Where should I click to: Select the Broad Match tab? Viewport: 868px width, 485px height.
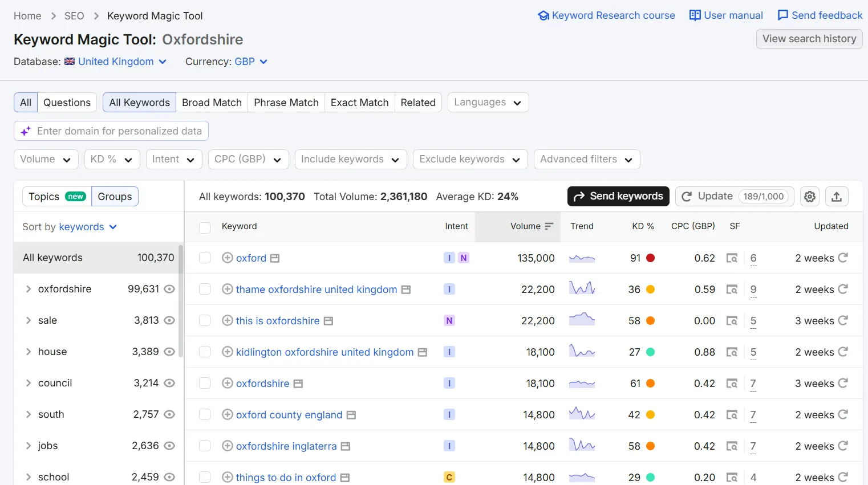tap(212, 102)
